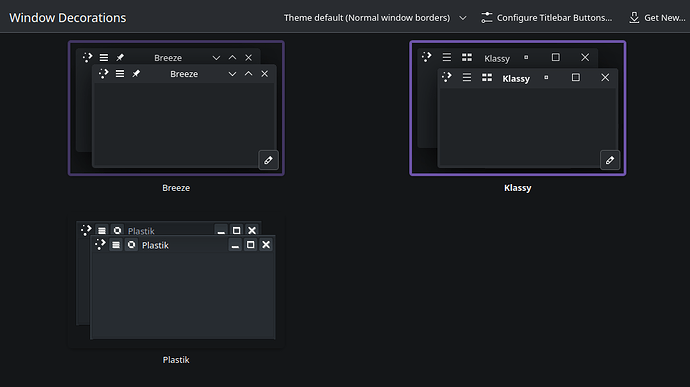This screenshot has width=690, height=387.
Task: Click hamburger menu in front Klassy preview
Action: [467, 78]
